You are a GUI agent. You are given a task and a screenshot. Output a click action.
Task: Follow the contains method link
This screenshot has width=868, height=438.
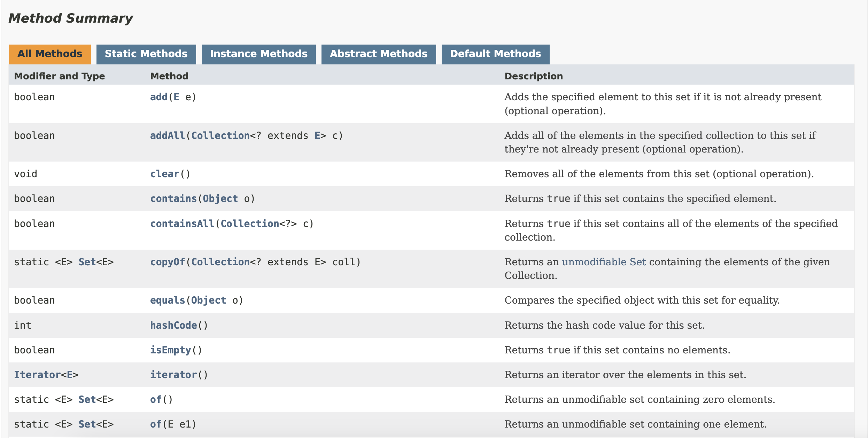[x=173, y=199]
